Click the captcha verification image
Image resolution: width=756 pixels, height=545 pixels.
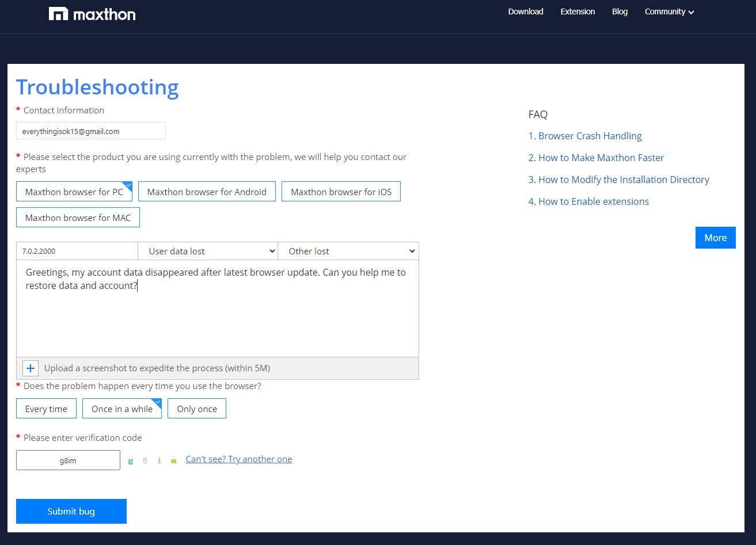[153, 460]
